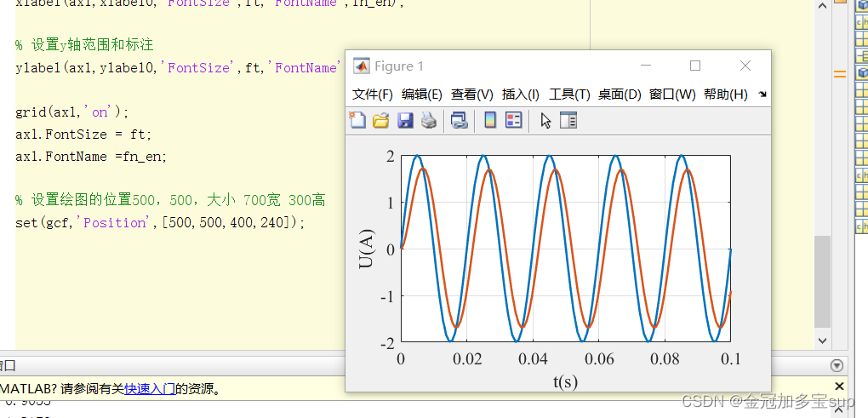868x418 pixels.
Task: Click the Figure 1 title text
Action: (398, 66)
